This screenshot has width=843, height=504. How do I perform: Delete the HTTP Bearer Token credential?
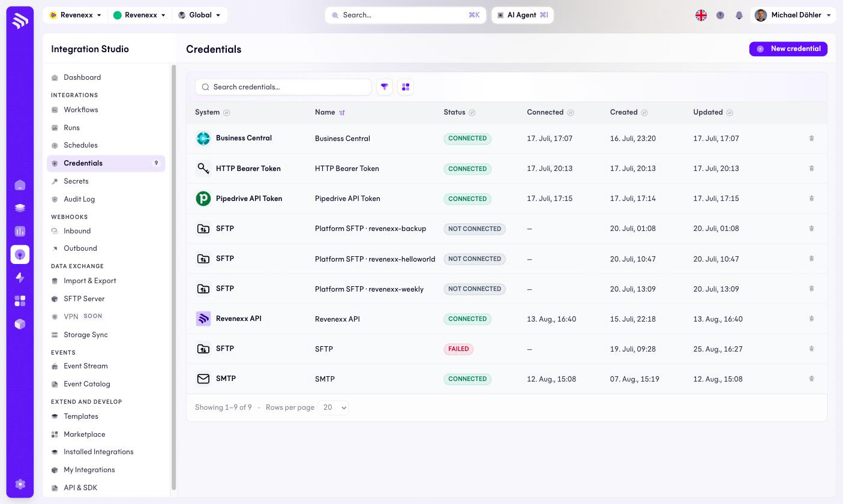coord(811,169)
